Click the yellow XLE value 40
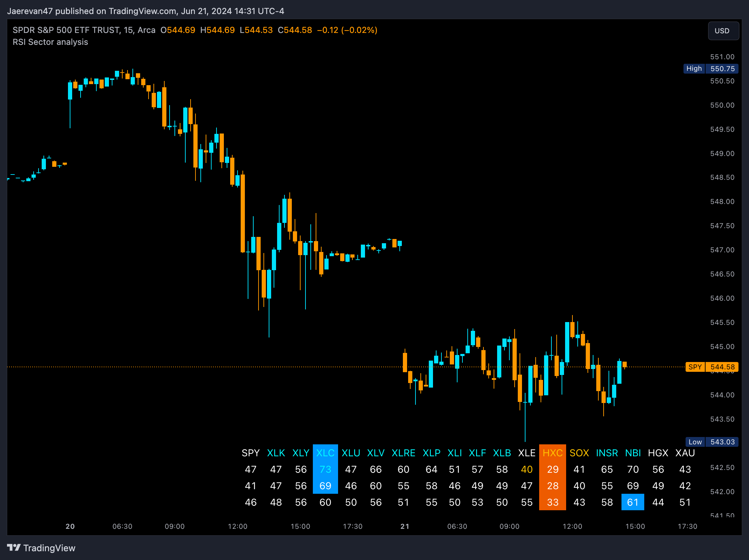Screen dimensions: 749x560 [x=527, y=469]
